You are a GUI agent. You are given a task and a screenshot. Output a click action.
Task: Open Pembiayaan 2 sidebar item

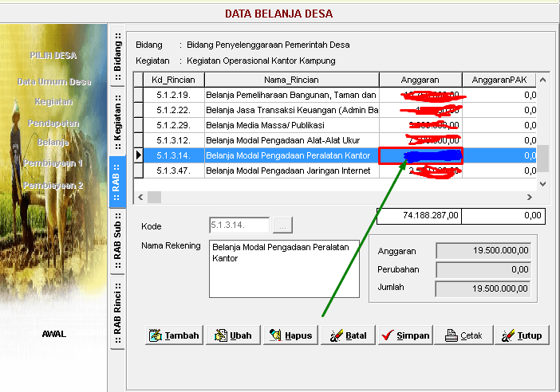click(x=53, y=186)
